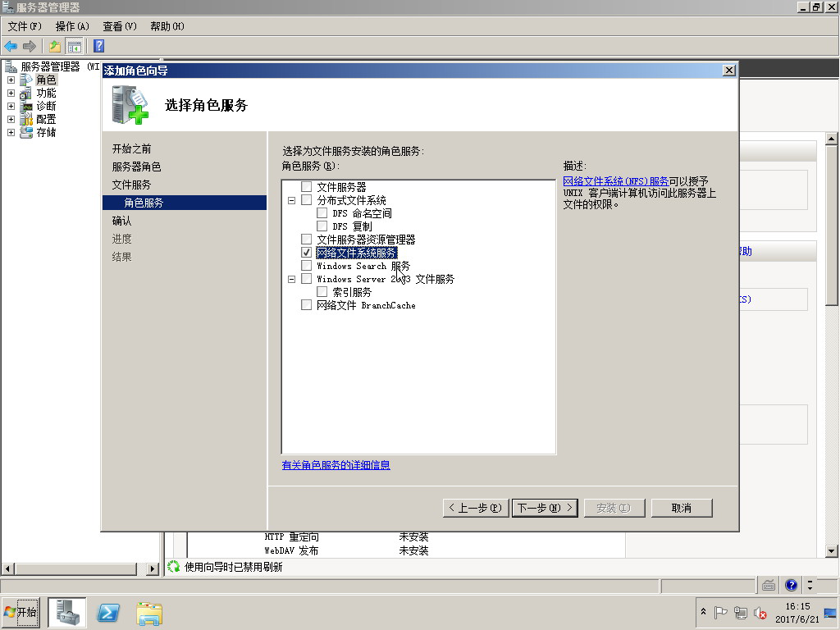Click the Action Center flag tray icon
The height and width of the screenshot is (630, 840).
point(721,613)
